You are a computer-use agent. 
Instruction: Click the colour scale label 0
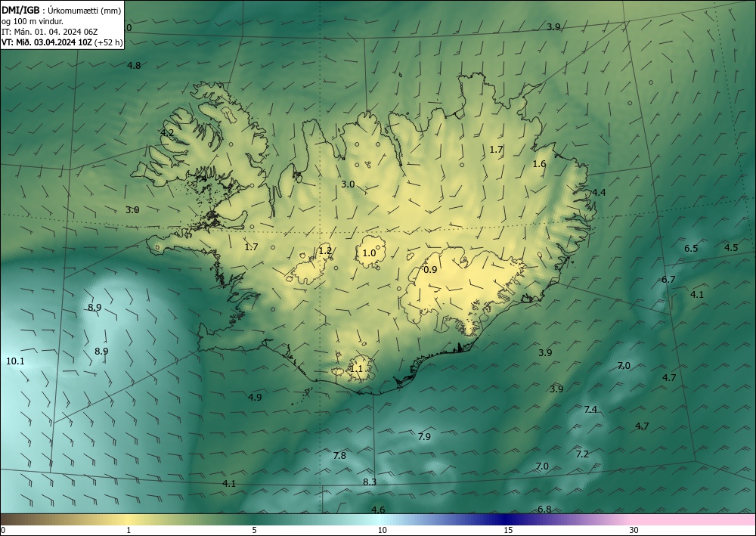[3, 531]
